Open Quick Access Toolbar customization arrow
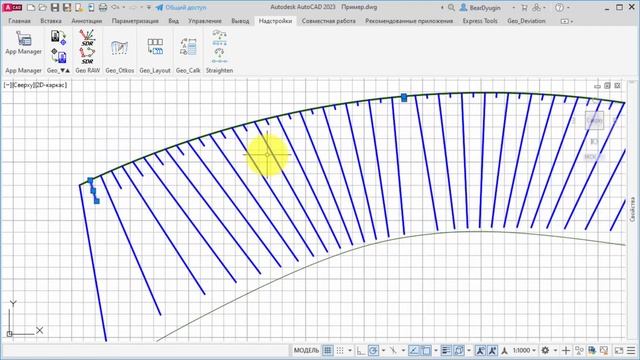 point(149,8)
